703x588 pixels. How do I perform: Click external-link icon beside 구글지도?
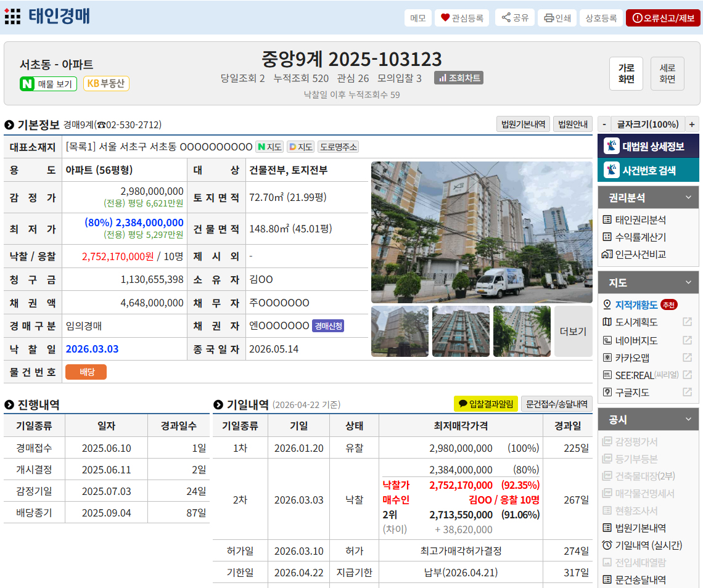click(688, 392)
